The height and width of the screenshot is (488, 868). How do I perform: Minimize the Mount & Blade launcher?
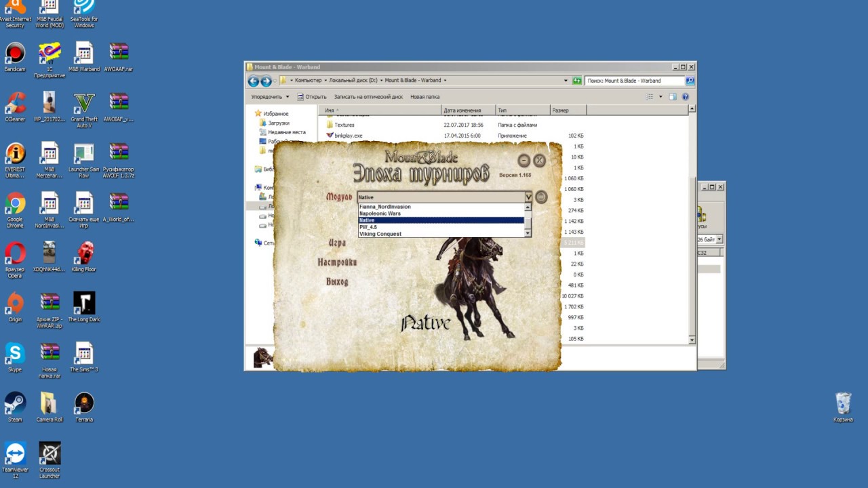pos(524,161)
